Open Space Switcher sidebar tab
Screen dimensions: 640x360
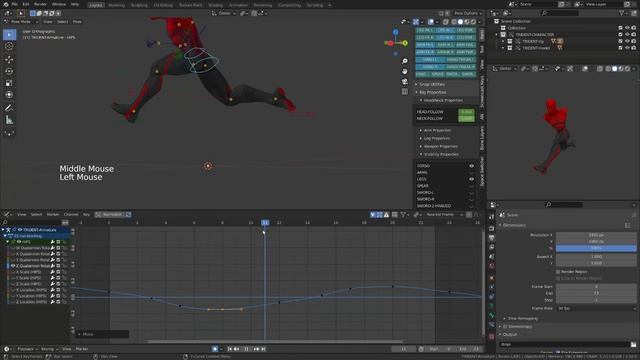[x=482, y=171]
